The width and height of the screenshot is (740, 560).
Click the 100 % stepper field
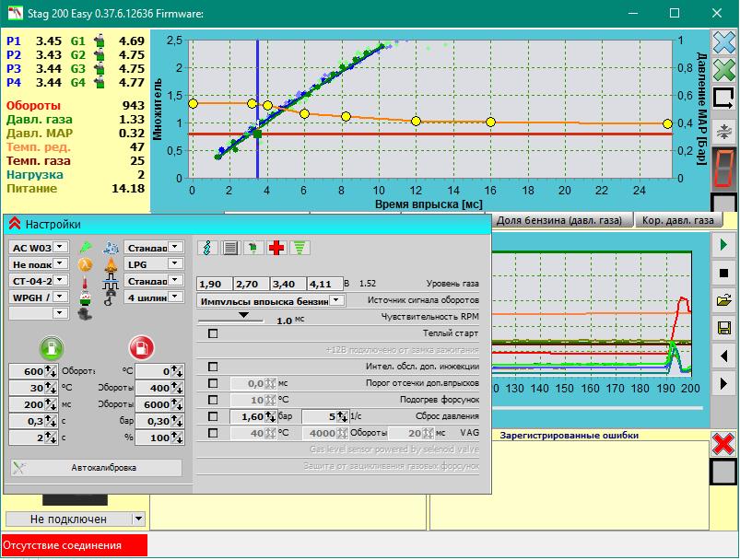click(x=159, y=437)
